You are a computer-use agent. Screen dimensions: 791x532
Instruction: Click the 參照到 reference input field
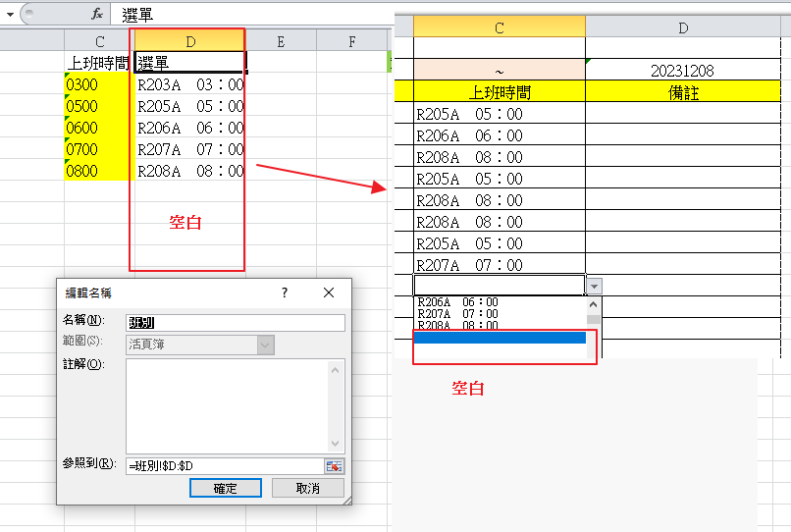(225, 466)
